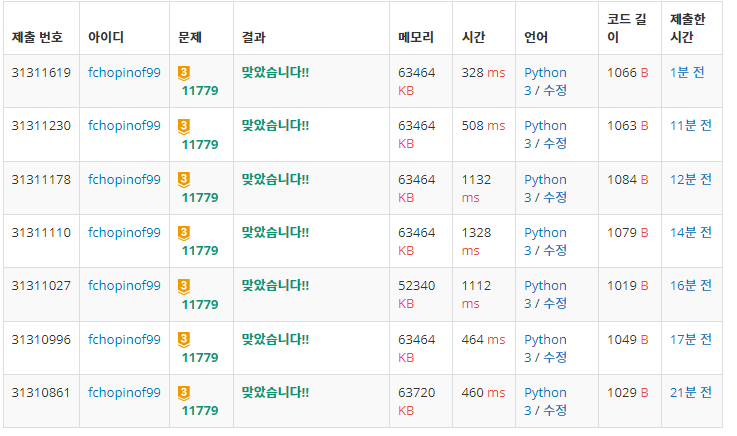The height and width of the screenshot is (436, 737).
Task: Click 수정 edit link in row 31311230
Action: [x=555, y=143]
